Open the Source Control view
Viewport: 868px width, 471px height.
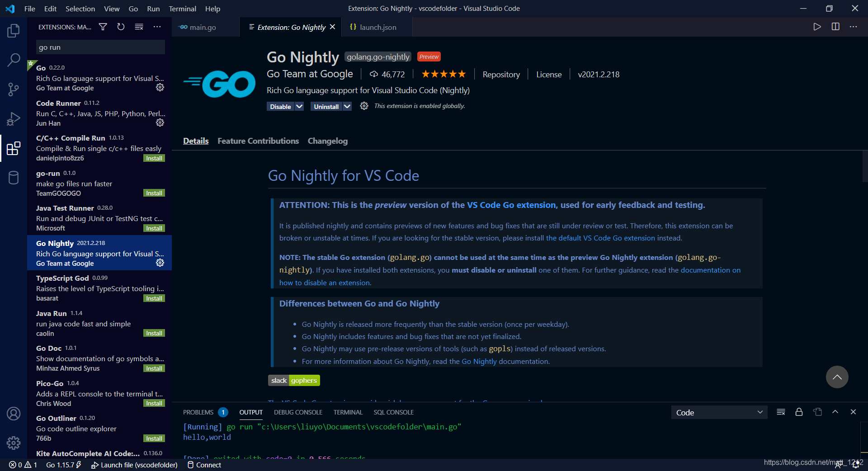tap(14, 89)
